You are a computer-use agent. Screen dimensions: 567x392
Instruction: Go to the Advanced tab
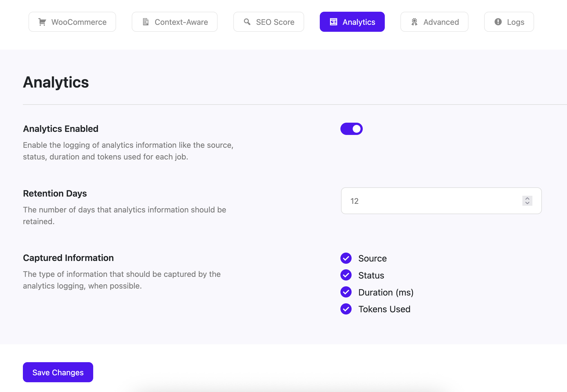[441, 22]
